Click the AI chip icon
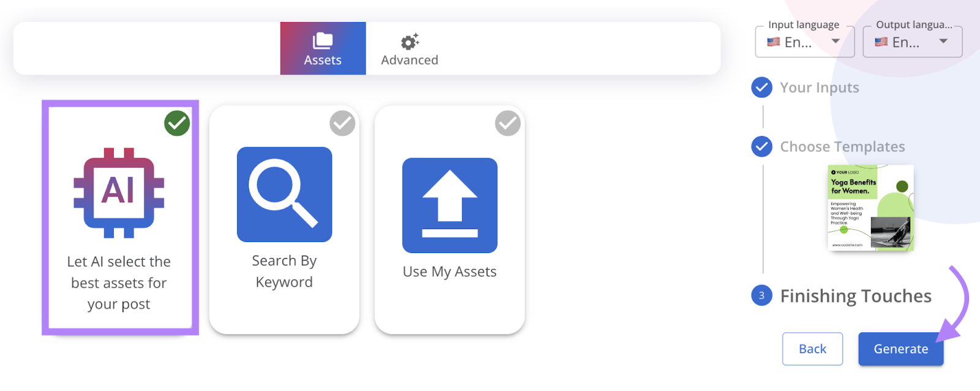The width and height of the screenshot is (980, 391). (119, 192)
